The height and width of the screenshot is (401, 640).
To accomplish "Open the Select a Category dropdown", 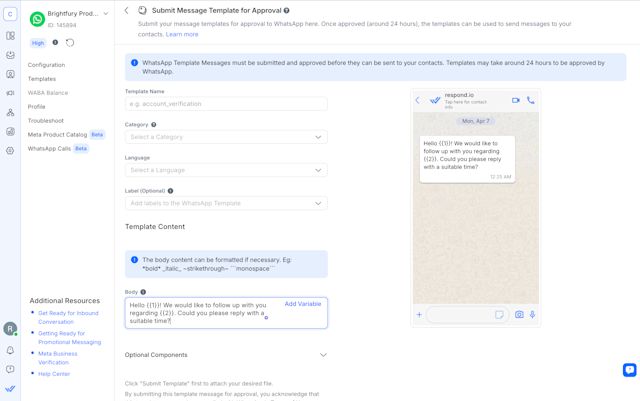I will click(x=226, y=137).
